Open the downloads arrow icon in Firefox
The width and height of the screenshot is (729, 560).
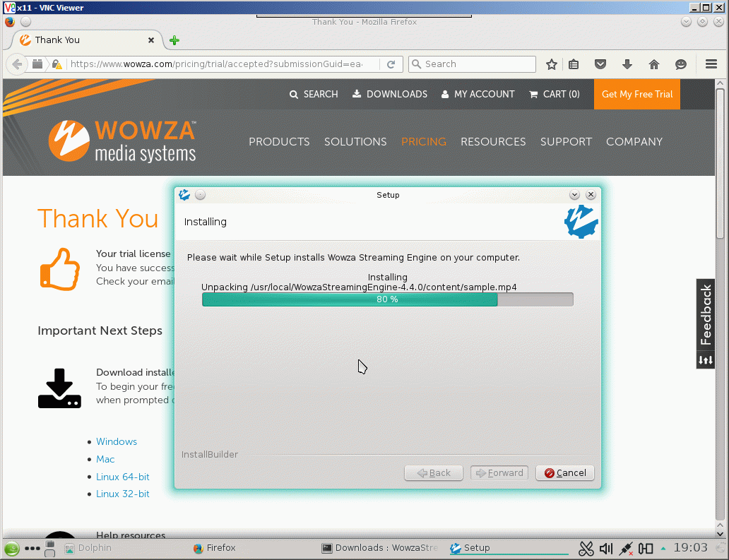pos(627,64)
